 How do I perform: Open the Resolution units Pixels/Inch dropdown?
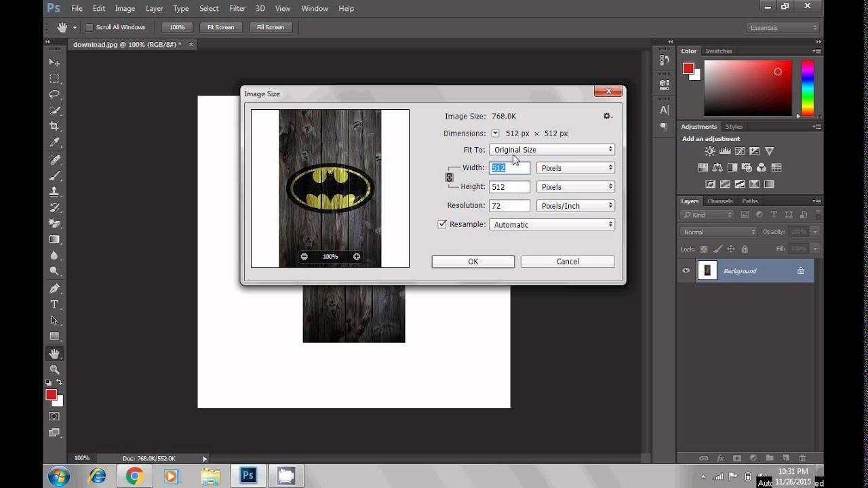coord(575,205)
